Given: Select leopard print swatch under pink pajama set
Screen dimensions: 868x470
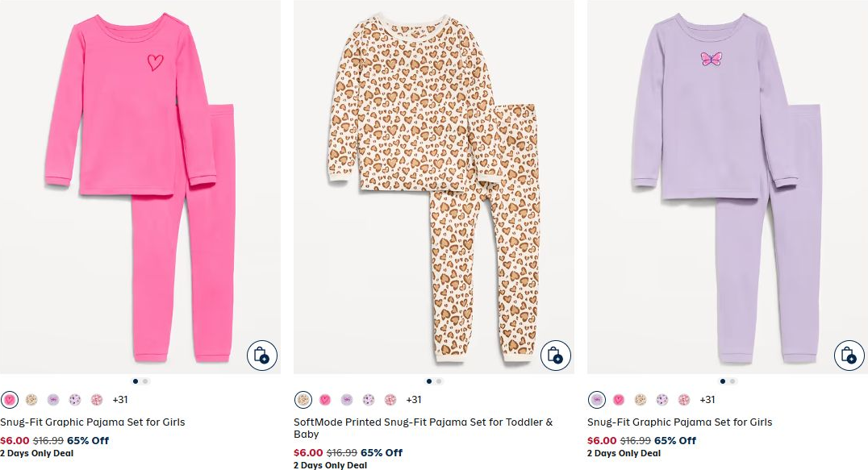Looking at the screenshot, I should pyautogui.click(x=31, y=399).
